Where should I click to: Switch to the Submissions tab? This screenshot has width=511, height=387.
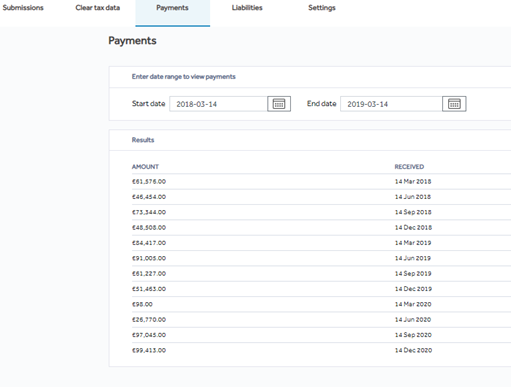coord(23,8)
